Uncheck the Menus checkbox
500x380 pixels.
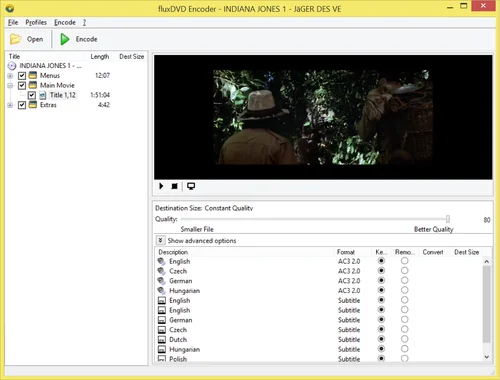22,76
